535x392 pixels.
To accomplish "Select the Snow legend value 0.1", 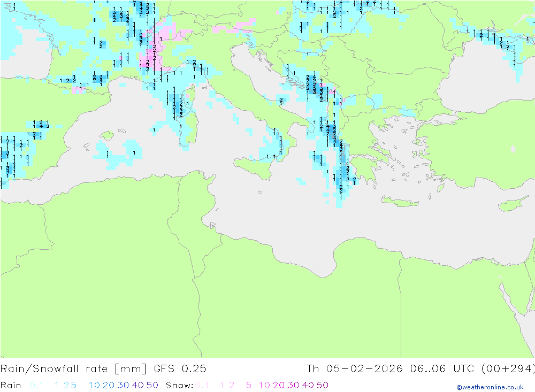I will click(202, 385).
